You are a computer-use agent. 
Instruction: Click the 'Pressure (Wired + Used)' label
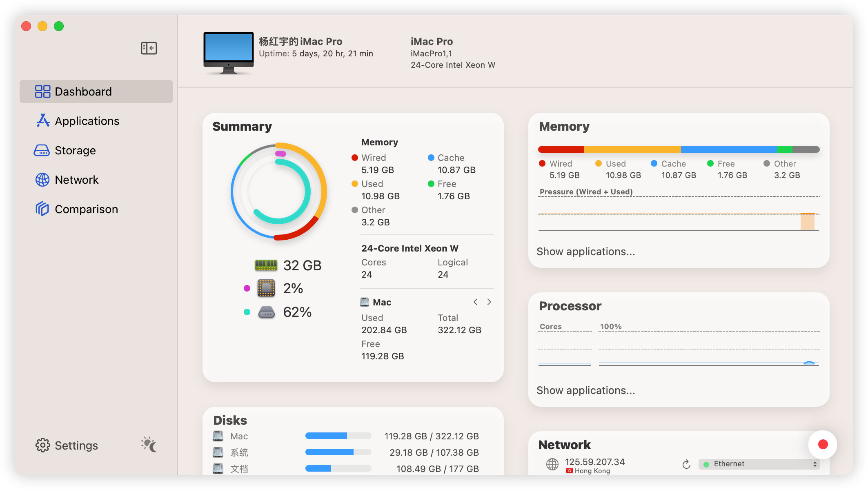586,192
